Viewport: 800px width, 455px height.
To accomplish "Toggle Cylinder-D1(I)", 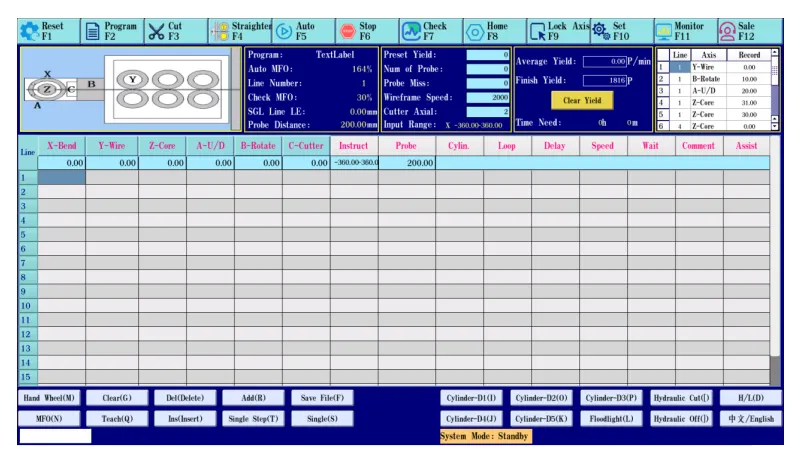I will pos(471,398).
